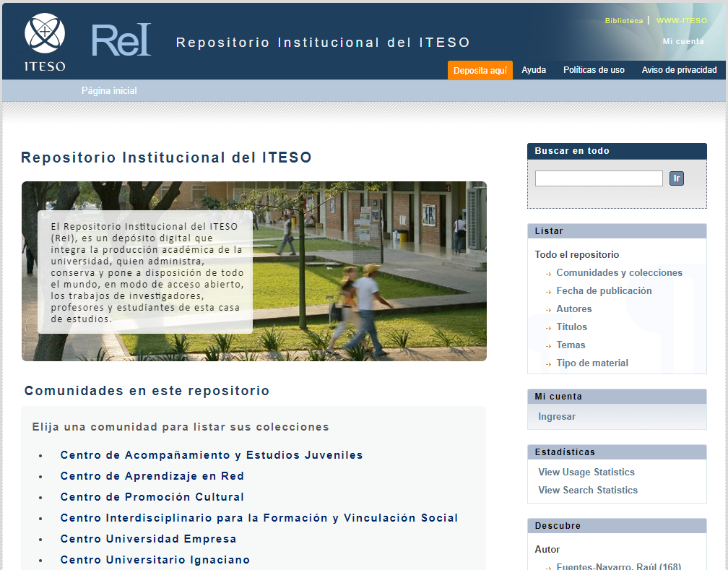Viewport: 728px width, 570px height.
Task: Open Aviso de privacidad
Action: [679, 70]
